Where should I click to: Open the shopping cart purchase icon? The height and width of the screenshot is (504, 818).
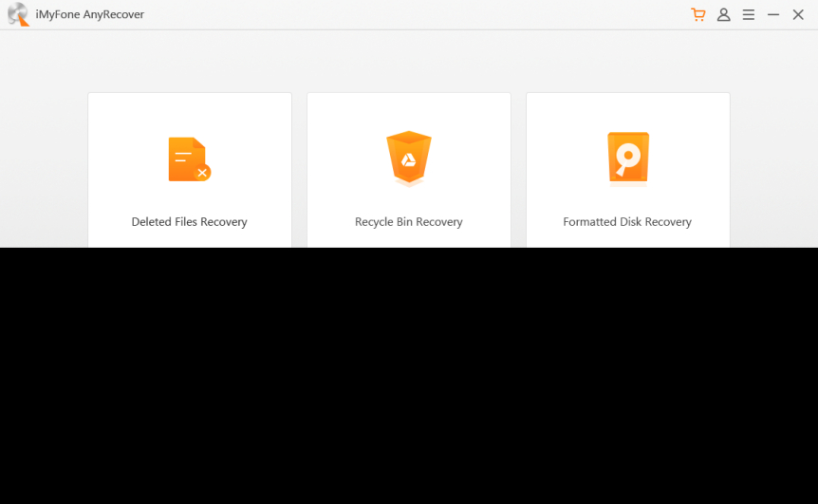tap(698, 14)
